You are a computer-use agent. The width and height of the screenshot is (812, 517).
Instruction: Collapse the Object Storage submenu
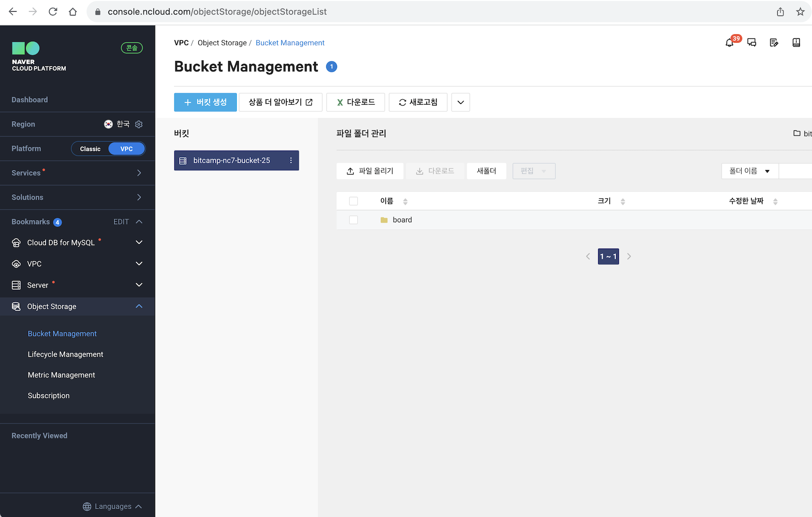coord(139,306)
